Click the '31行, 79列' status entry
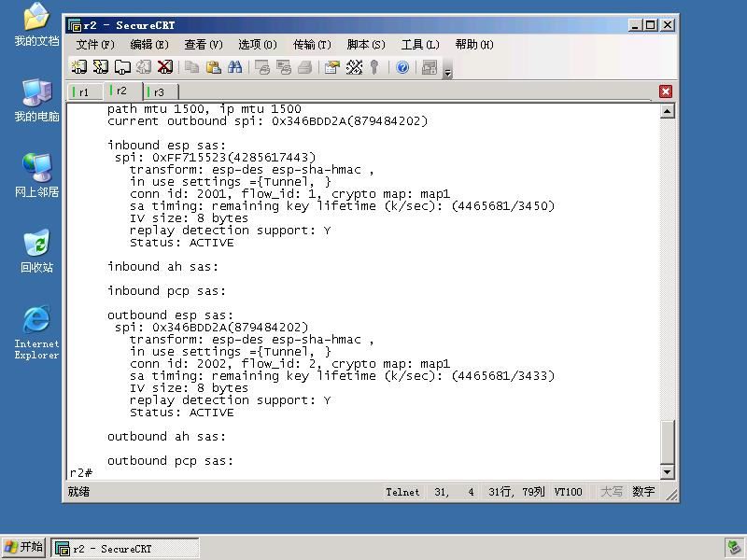This screenshot has width=747, height=560. click(x=516, y=492)
